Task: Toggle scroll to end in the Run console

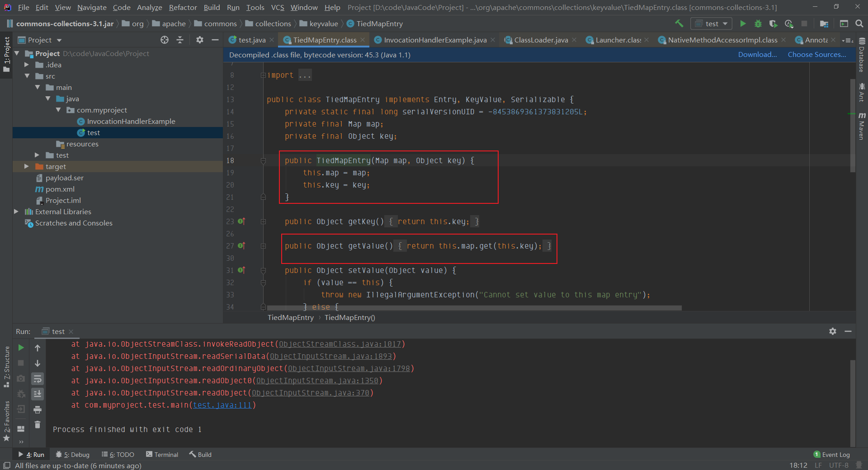Action: point(38,394)
